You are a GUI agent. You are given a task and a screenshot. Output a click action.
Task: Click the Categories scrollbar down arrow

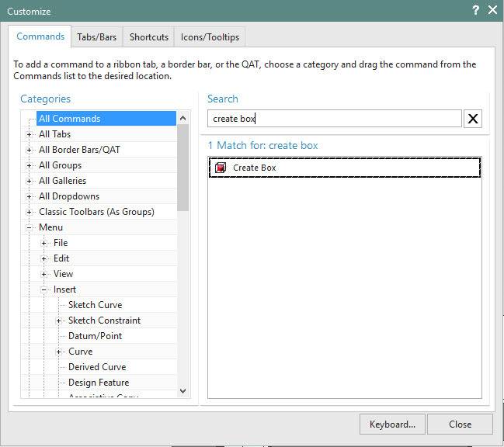click(183, 391)
